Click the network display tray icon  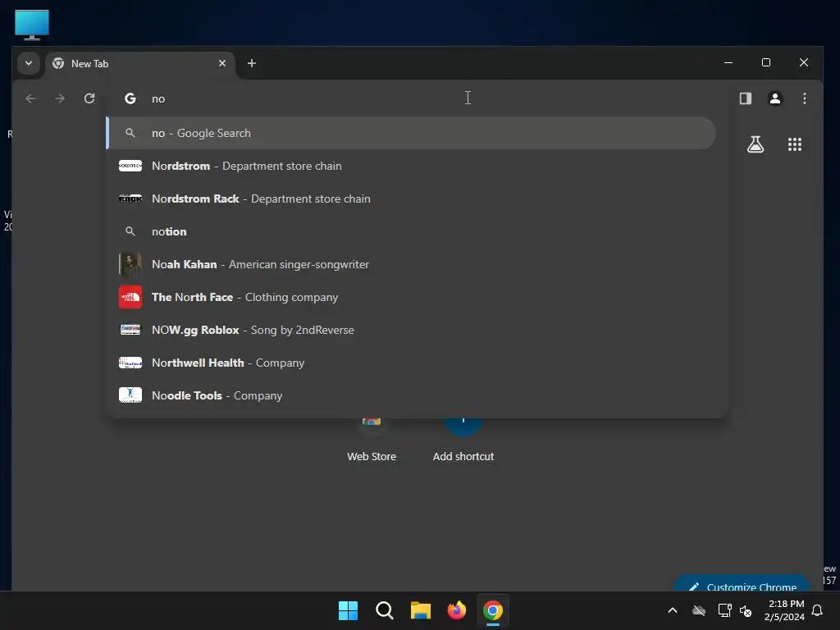(725, 610)
